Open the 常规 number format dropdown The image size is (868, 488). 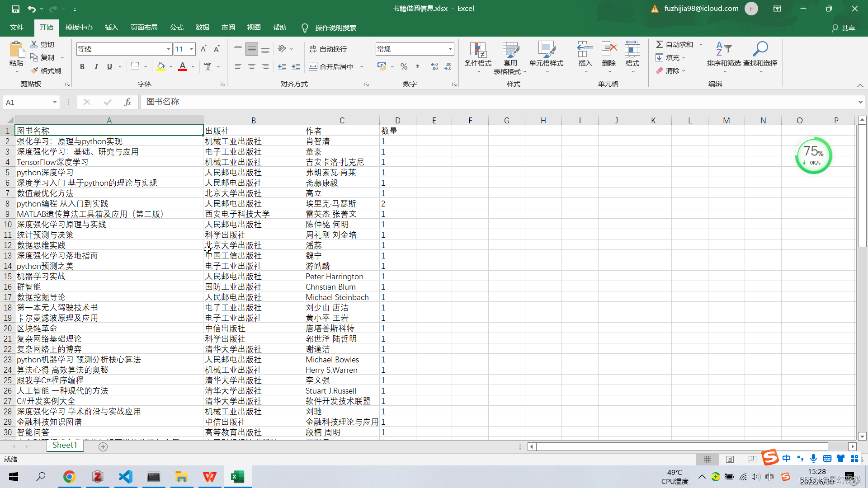449,48
